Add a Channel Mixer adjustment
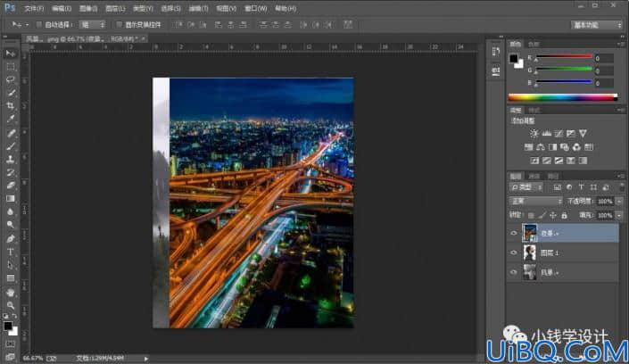This screenshot has height=364, width=629. (x=576, y=147)
